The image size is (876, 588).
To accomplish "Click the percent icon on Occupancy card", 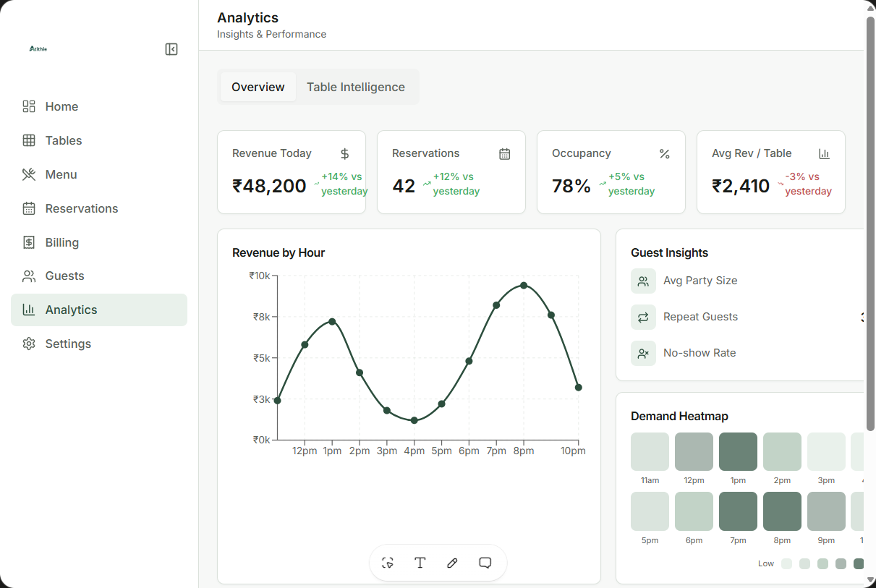I will coord(665,153).
